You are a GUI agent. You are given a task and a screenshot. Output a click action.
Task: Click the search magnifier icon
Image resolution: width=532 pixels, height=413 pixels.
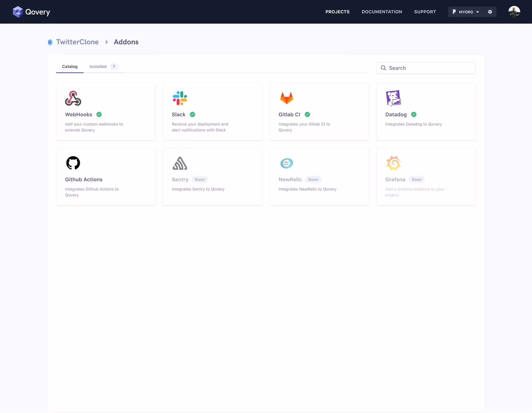383,68
